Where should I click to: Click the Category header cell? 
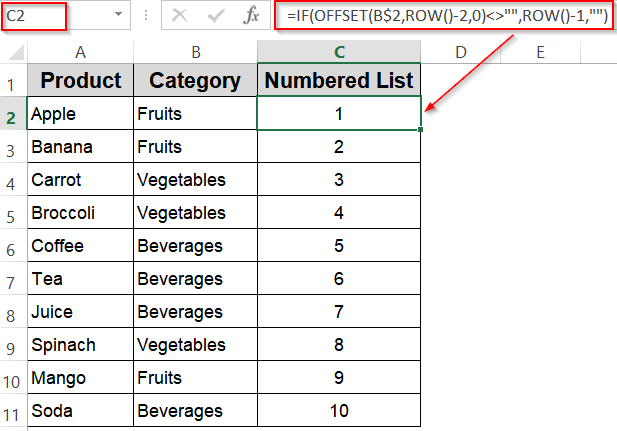click(195, 81)
